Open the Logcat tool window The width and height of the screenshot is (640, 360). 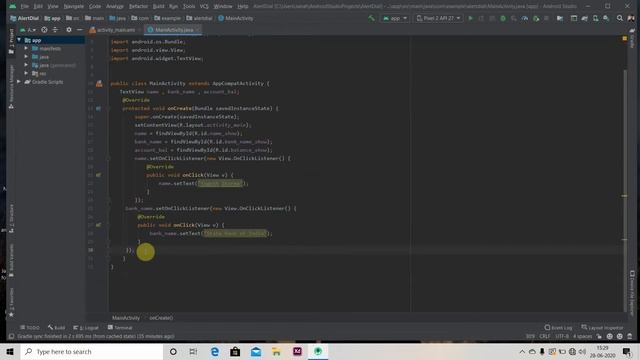pyautogui.click(x=86, y=328)
